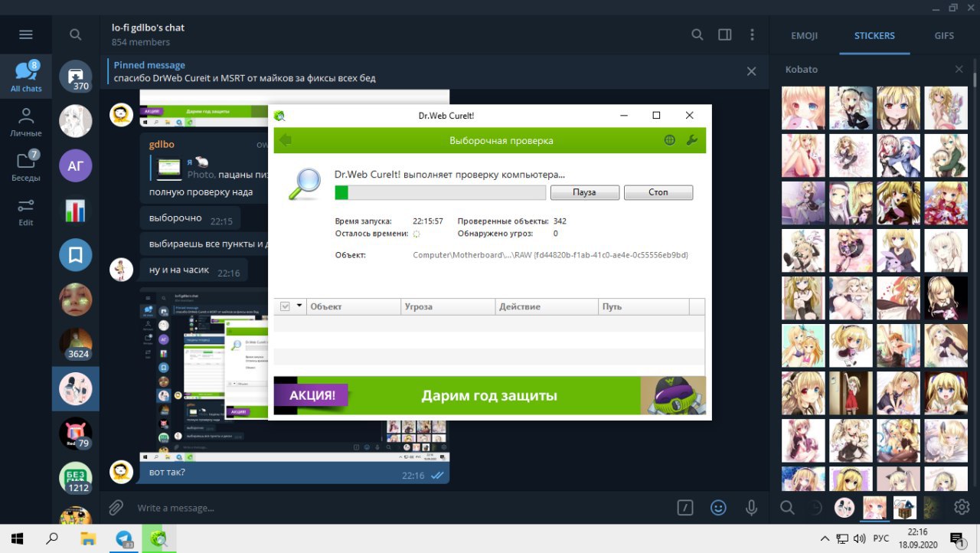Sort by Действие column header
980x553 pixels.
pyautogui.click(x=547, y=306)
